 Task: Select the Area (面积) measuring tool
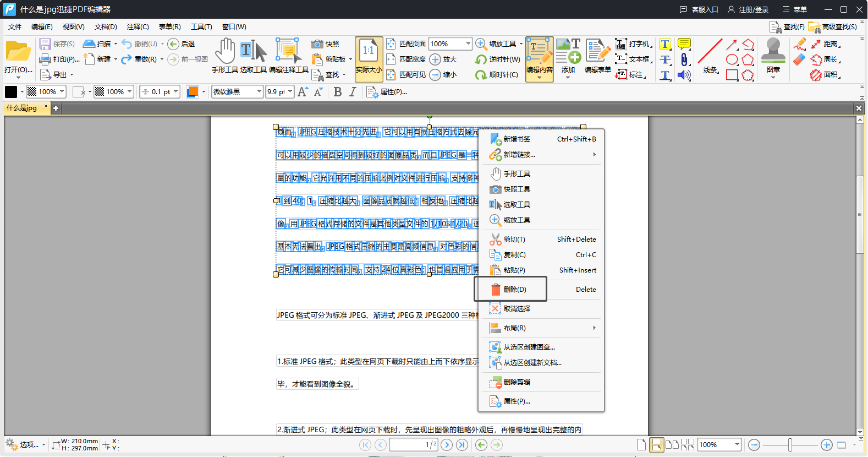point(825,74)
